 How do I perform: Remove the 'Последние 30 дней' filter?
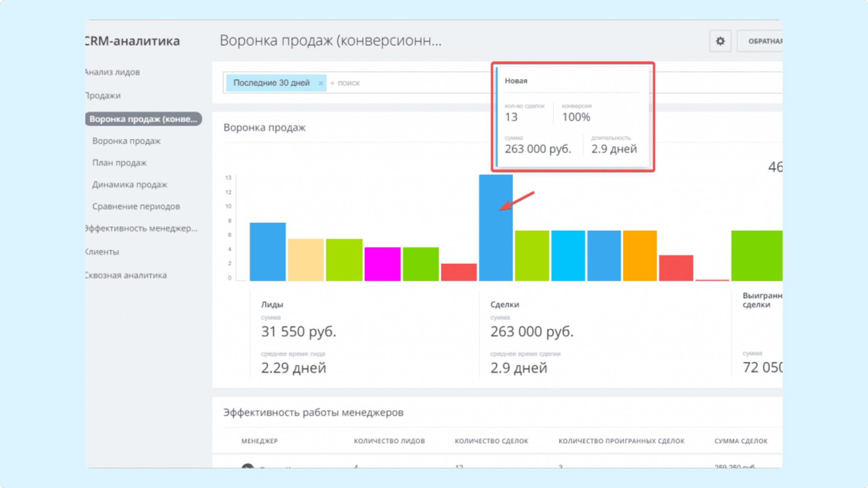(321, 83)
